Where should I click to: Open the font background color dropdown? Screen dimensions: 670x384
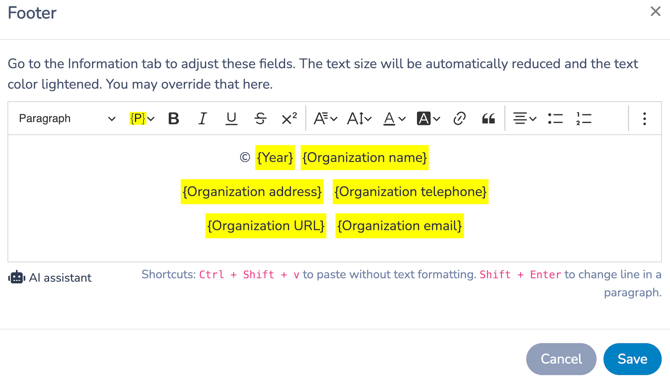[x=428, y=118]
